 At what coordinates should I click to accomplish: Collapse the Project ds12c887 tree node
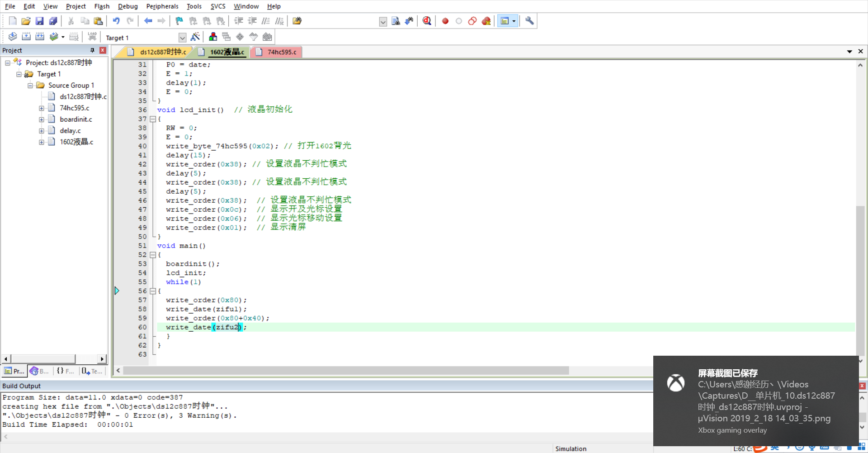8,63
